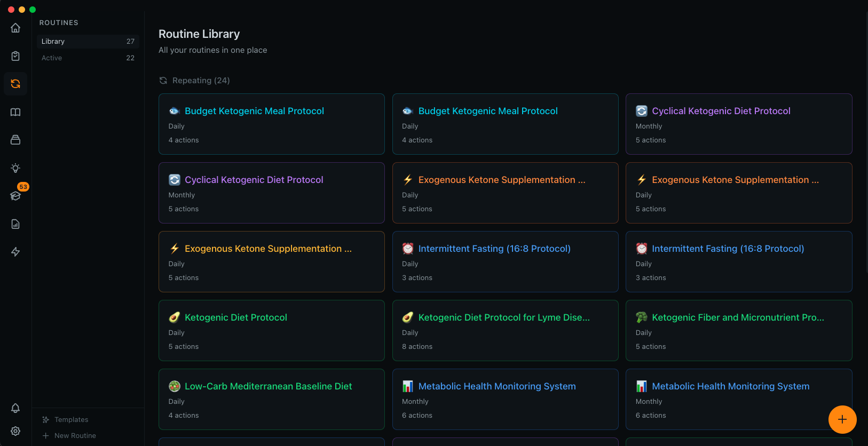Image resolution: width=868 pixels, height=446 pixels.
Task: Open the settings gear icon
Action: coord(15,431)
